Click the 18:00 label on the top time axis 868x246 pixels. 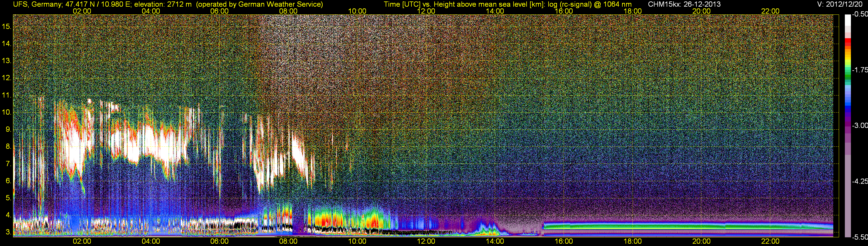[x=632, y=11]
